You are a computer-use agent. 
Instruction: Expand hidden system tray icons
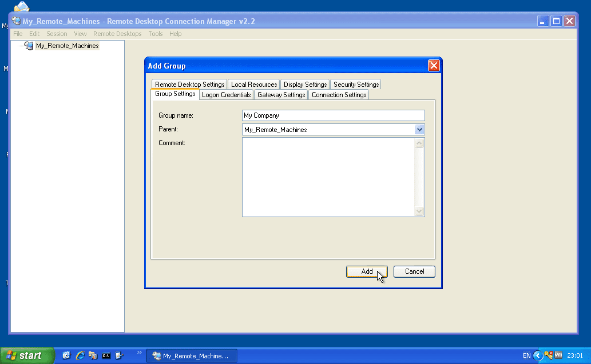538,355
